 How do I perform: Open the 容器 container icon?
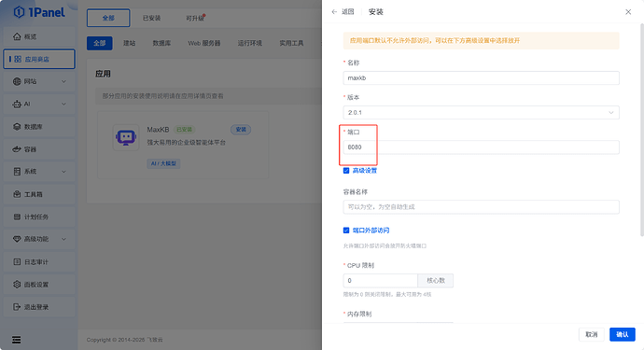click(17, 149)
